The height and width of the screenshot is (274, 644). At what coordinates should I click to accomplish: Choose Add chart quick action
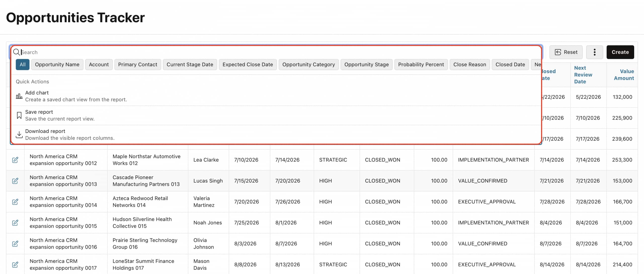coord(276,96)
